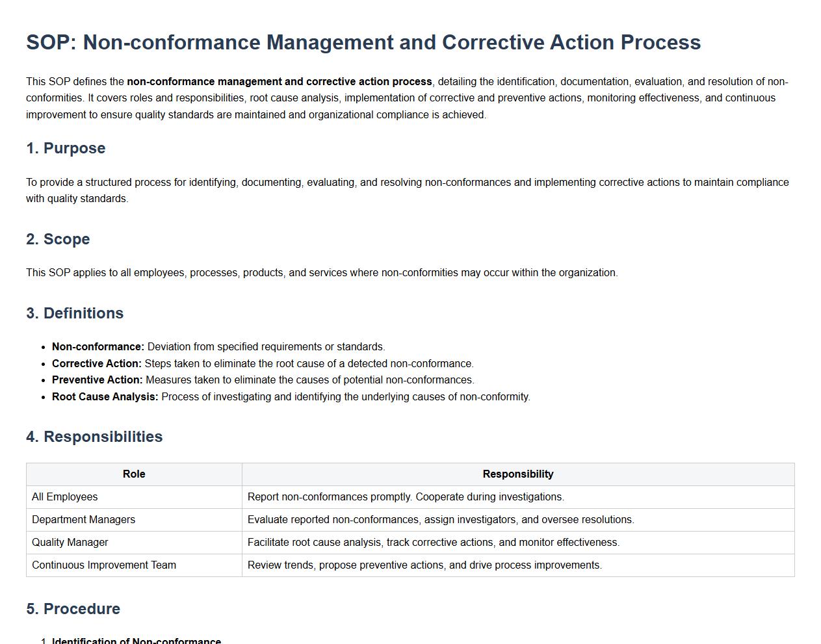Click the '1. Purpose' heading
Screen dimensions: 821x644
click(x=66, y=148)
